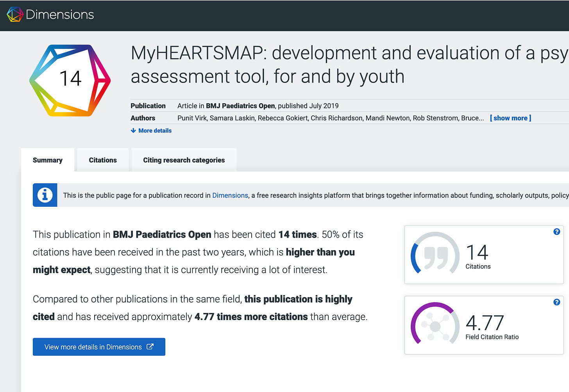Click the bold '4.77 times more citations' text

point(251,317)
